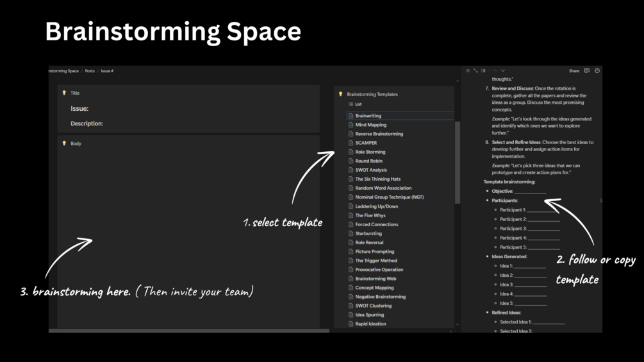Image resolution: width=644 pixels, height=362 pixels.
Task: Click lightbulb icon next to Body callout
Action: [64, 144]
